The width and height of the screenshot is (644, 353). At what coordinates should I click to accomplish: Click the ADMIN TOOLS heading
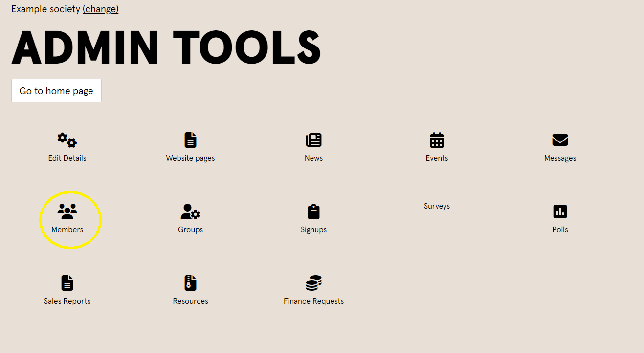point(166,48)
